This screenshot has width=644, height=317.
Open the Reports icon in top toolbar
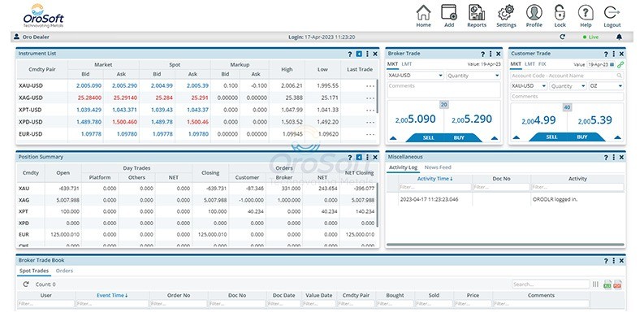click(x=477, y=13)
